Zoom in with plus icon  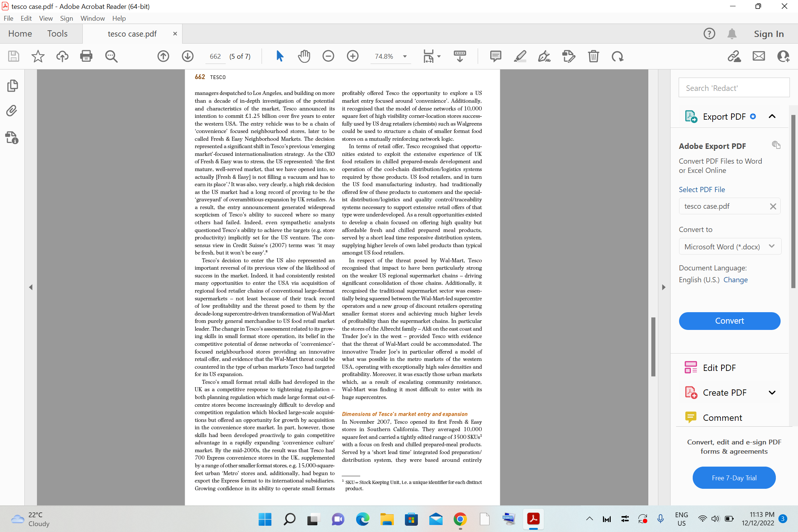(353, 56)
